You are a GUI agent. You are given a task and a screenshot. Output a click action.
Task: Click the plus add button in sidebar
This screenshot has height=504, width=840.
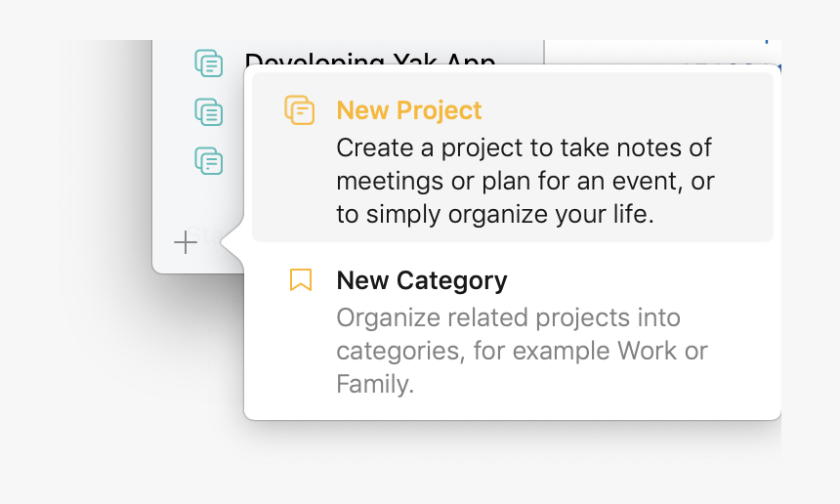click(185, 242)
